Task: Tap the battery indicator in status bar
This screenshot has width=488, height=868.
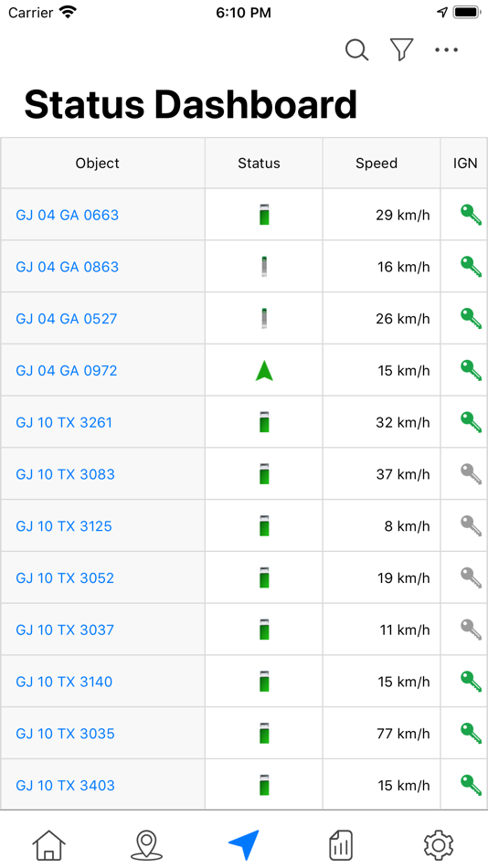Action: click(467, 12)
